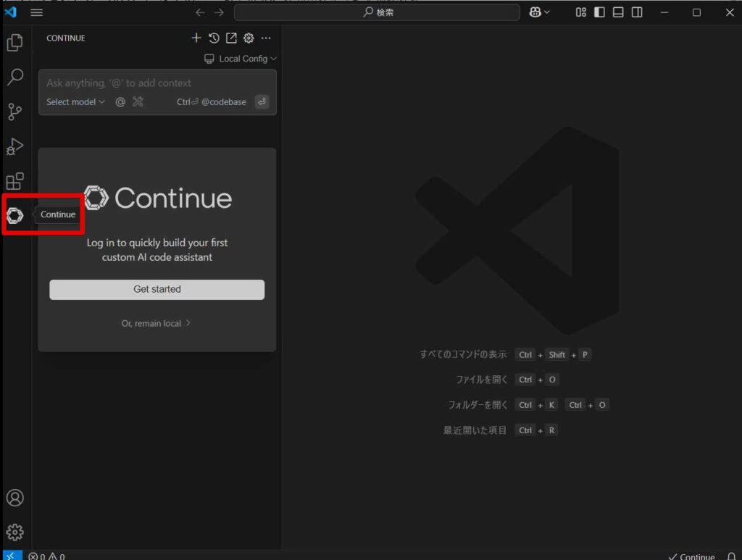
Task: Open the Continue panel more actions menu
Action: 266,38
